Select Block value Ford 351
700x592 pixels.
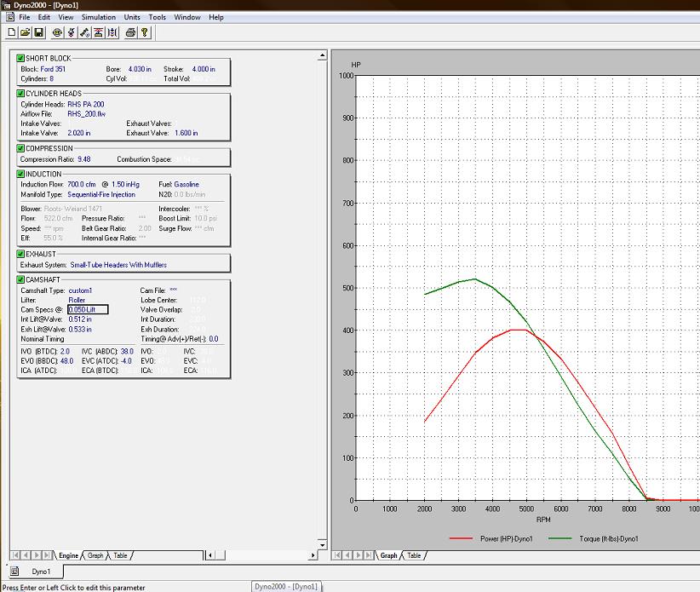point(53,69)
